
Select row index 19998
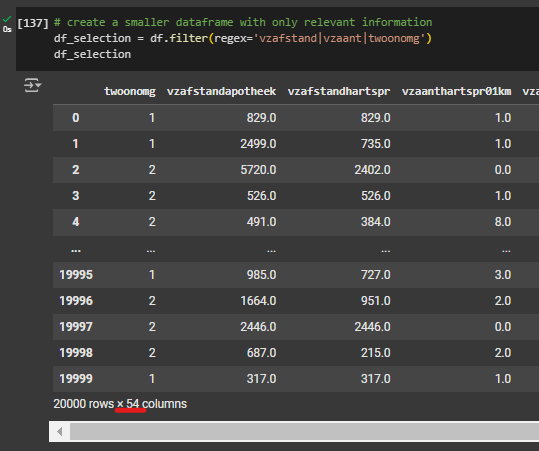(x=76, y=353)
